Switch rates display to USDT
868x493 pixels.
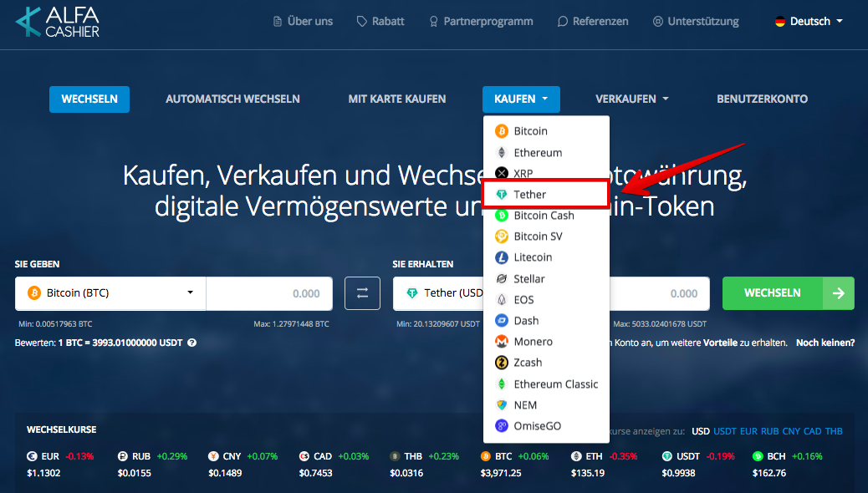point(724,431)
